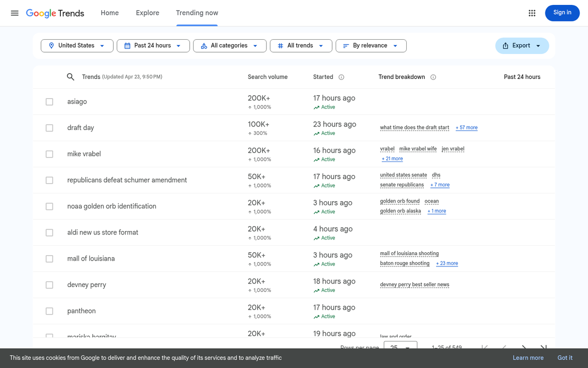Switch to the Explore tab

(x=147, y=13)
